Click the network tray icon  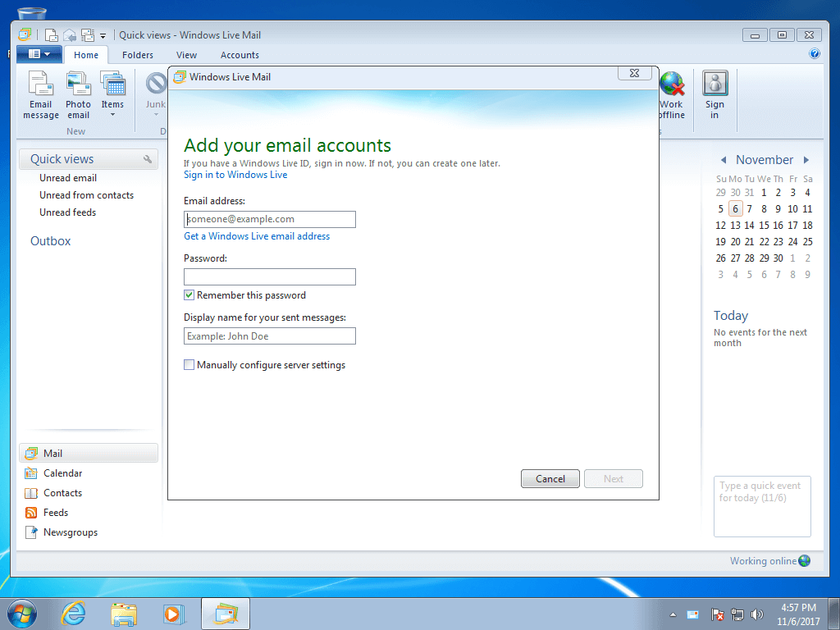click(737, 614)
